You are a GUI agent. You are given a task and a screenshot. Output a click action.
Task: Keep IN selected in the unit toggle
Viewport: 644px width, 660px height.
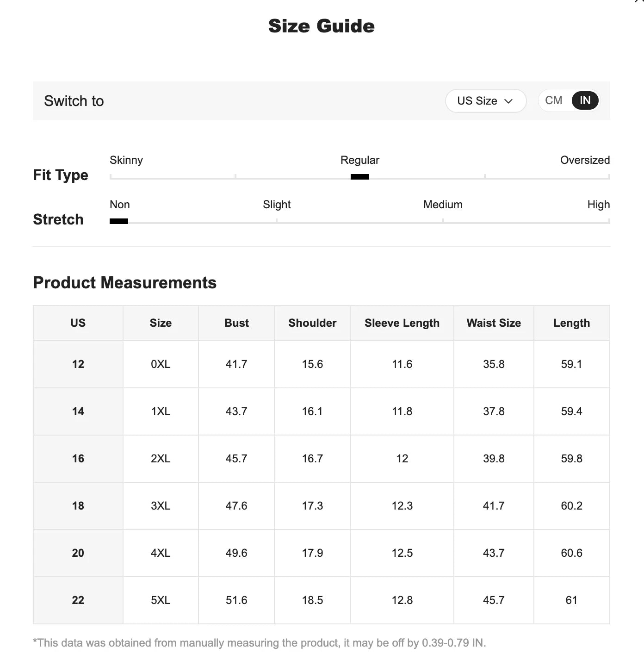[x=584, y=100]
